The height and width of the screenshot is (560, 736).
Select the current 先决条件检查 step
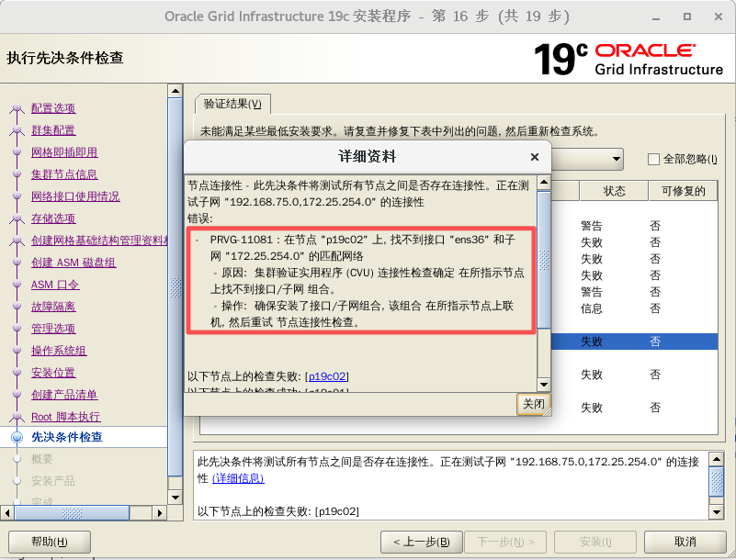[67, 437]
